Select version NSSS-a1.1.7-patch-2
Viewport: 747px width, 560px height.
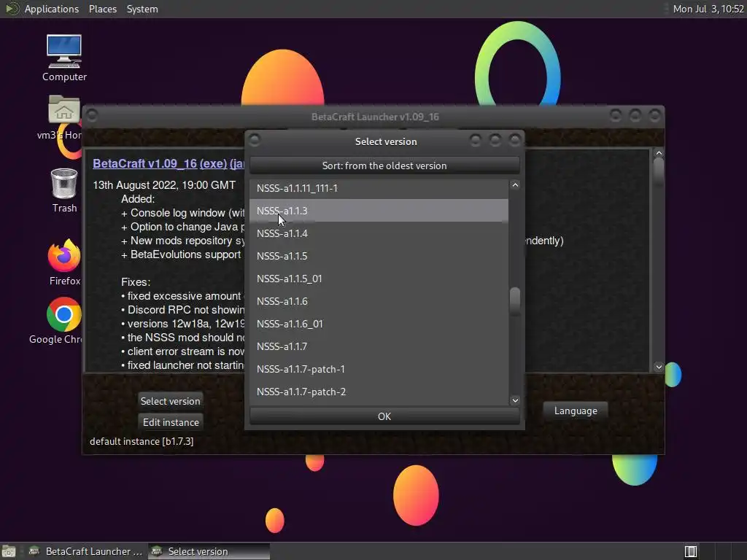[x=379, y=392]
